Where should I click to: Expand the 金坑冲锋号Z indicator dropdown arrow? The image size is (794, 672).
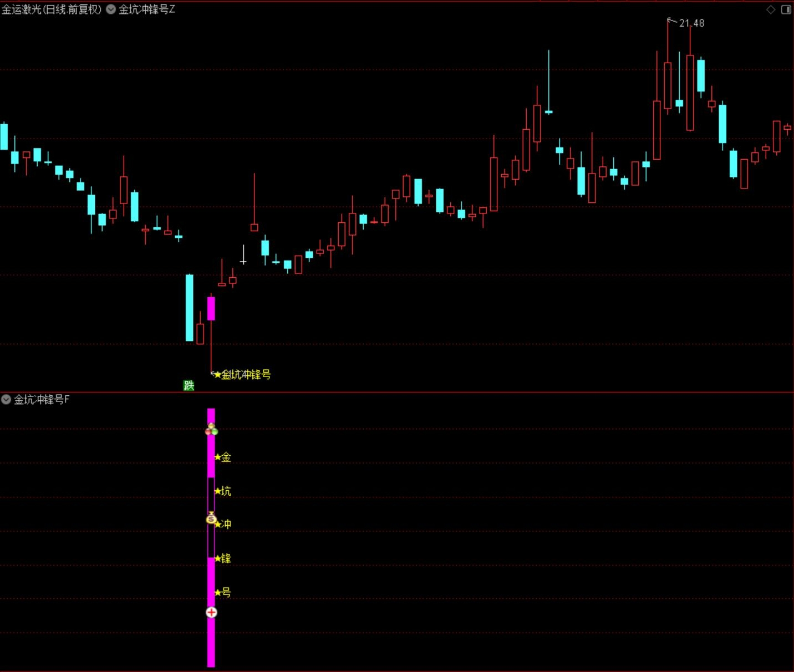click(111, 9)
